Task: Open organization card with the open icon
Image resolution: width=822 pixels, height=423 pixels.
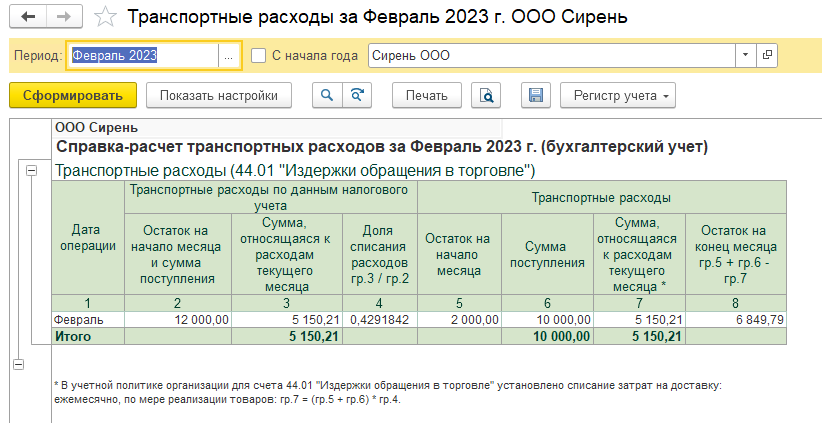Action: click(x=767, y=56)
